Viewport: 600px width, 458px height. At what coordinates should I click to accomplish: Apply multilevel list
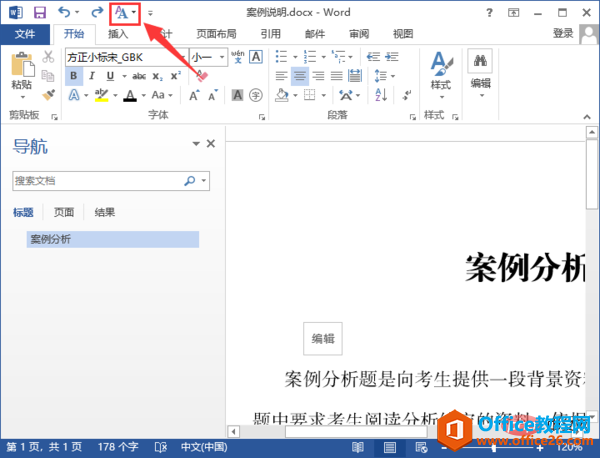(338, 57)
